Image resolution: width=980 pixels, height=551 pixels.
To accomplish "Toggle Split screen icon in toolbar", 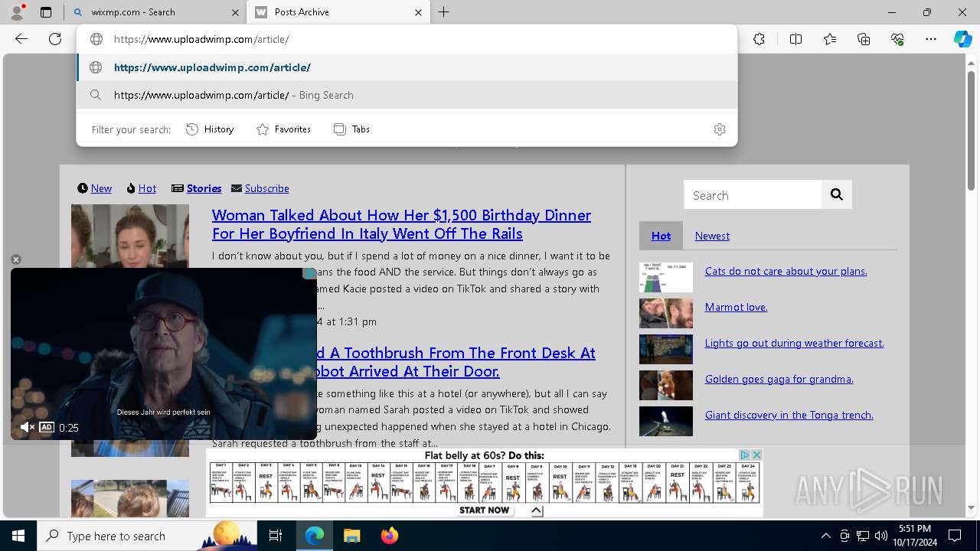I will 795,39.
